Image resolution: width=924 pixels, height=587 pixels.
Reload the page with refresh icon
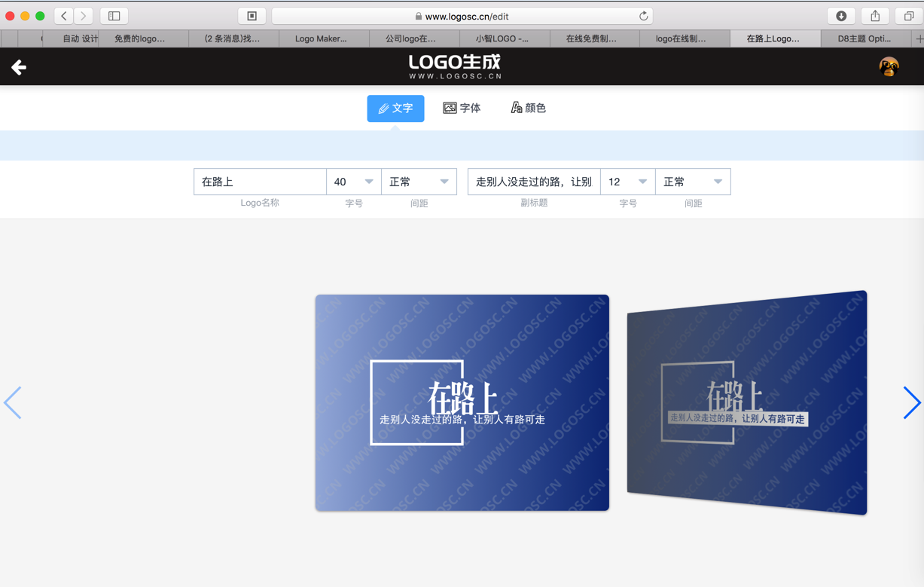point(643,16)
